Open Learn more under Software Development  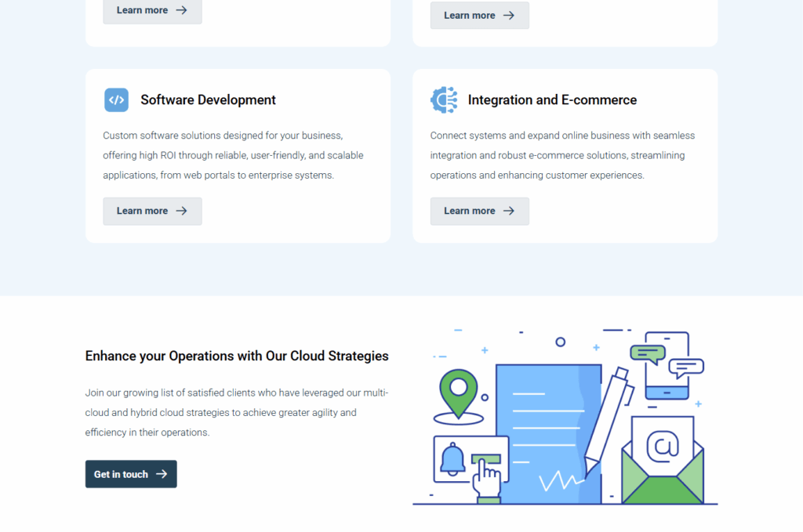tap(152, 211)
